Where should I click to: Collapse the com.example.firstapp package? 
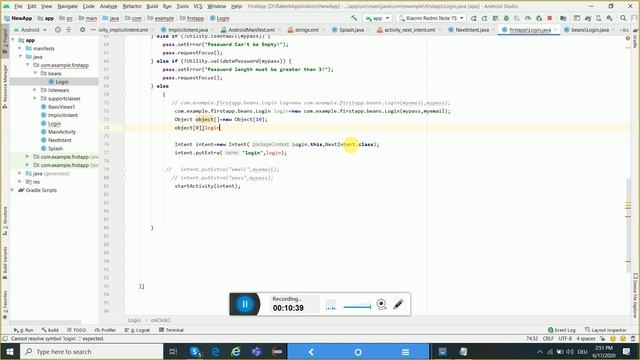(28, 65)
